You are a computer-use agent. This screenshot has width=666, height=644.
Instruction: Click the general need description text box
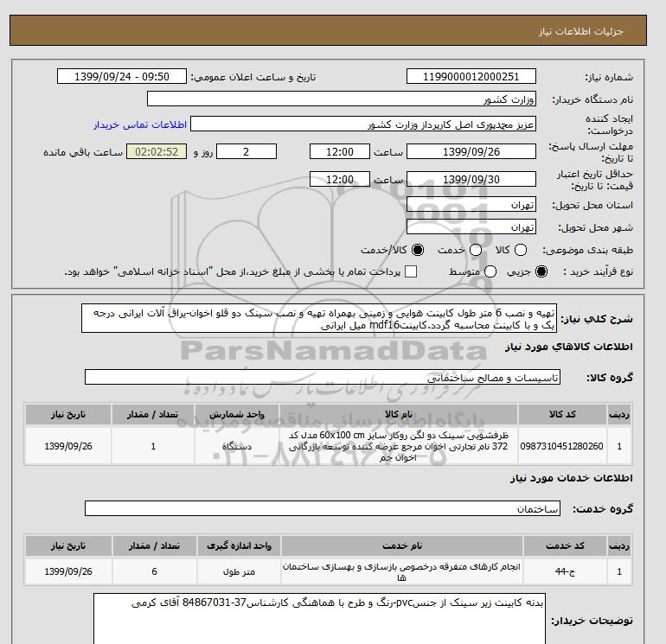point(319,318)
